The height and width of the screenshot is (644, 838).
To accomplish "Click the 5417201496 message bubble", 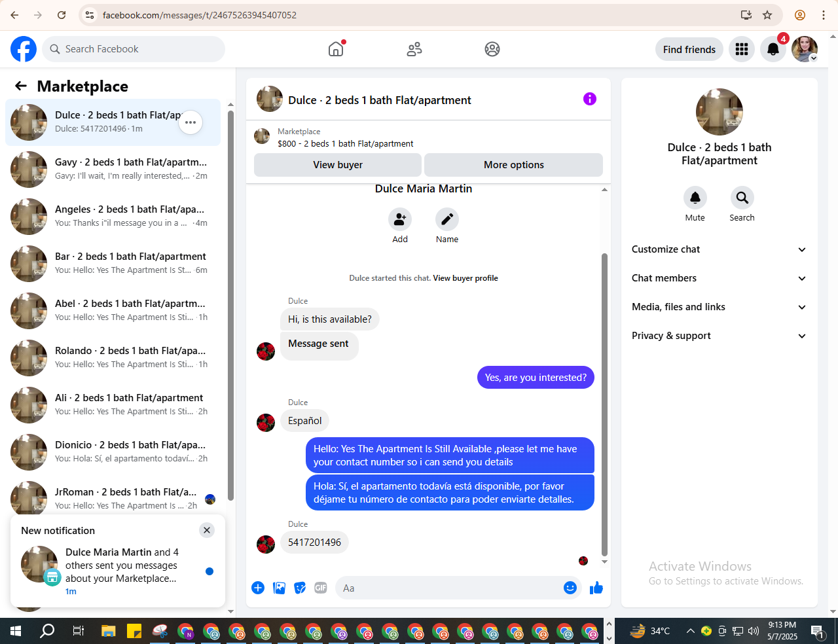I will (x=314, y=543).
